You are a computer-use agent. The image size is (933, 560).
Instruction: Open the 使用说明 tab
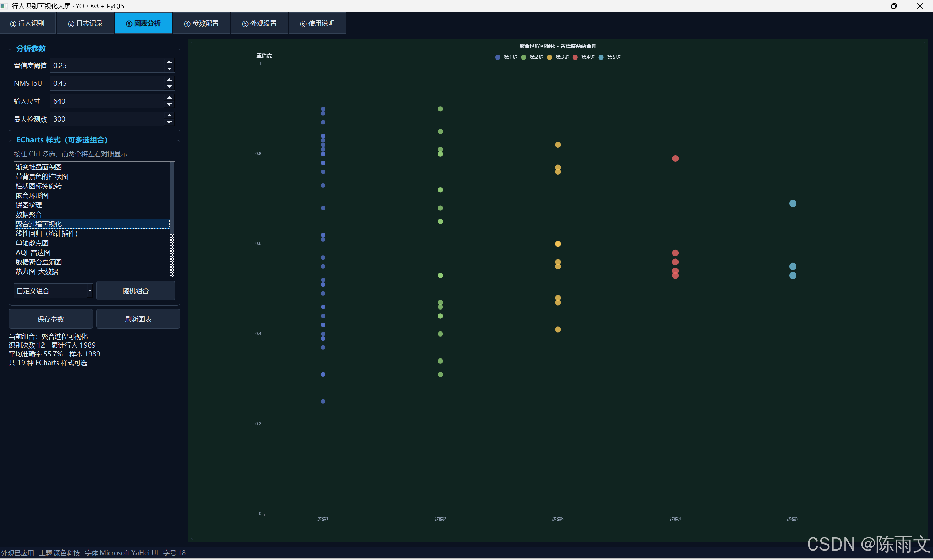[x=317, y=23]
